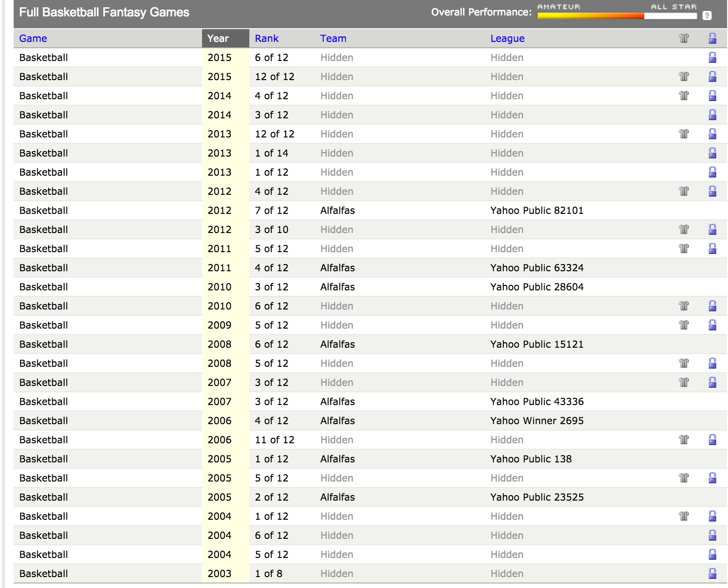Click the "Yahoo Public 138" league name
The image size is (728, 588).
point(531,459)
